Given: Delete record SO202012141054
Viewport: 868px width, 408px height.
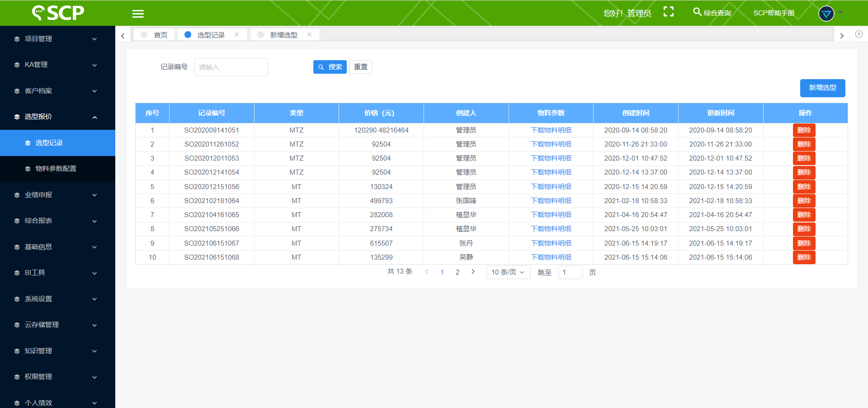Looking at the screenshot, I should click(x=804, y=172).
